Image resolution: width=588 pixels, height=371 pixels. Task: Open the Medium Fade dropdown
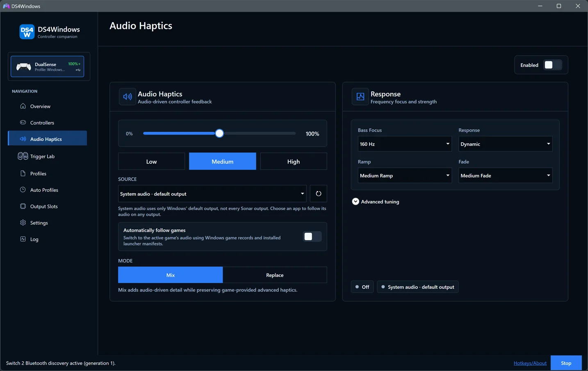coord(505,175)
